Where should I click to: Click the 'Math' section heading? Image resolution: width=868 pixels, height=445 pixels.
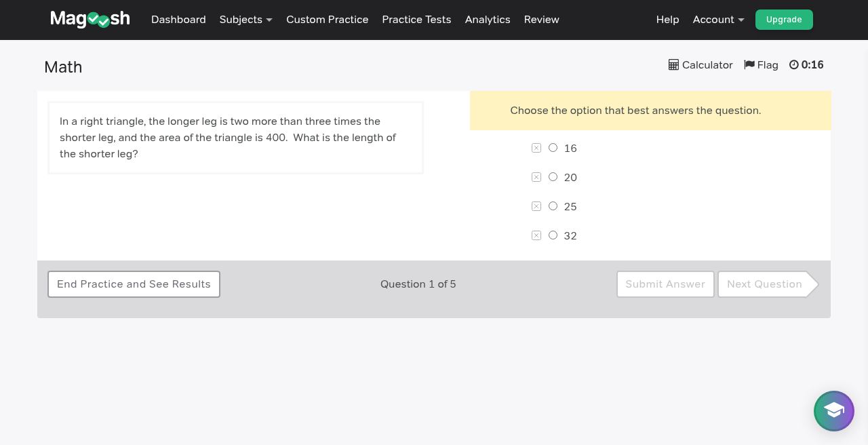pyautogui.click(x=63, y=67)
